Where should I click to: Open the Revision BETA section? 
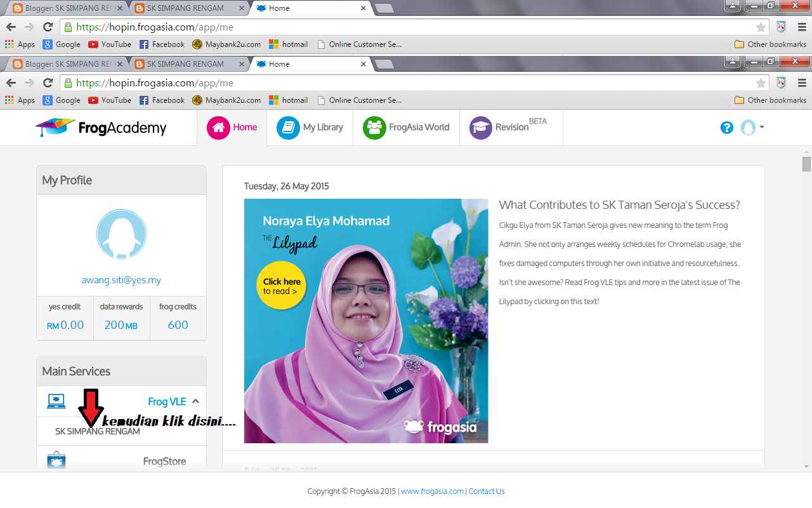tap(511, 128)
